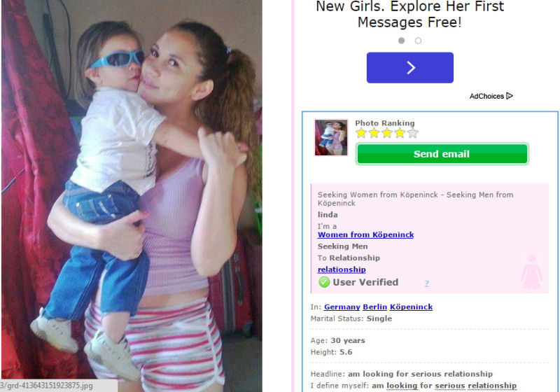560x392 pixels.
Task: Click the green Send email button
Action: click(x=442, y=154)
